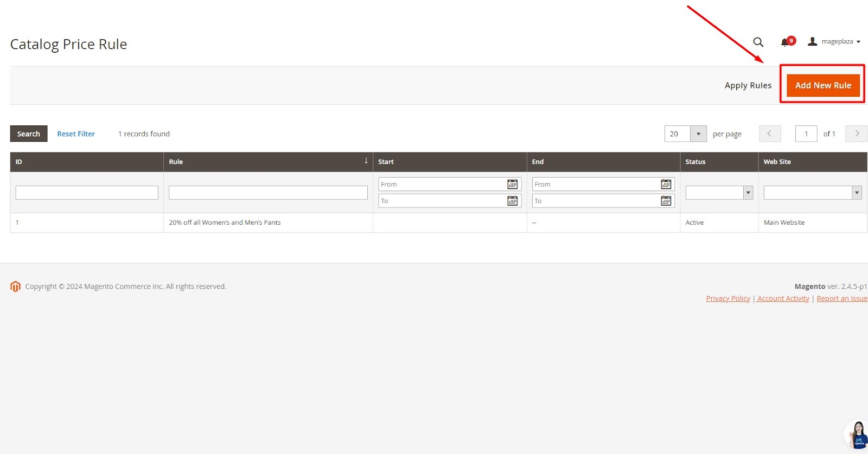868x454 pixels.
Task: Click the per page value field showing 20
Action: (677, 134)
